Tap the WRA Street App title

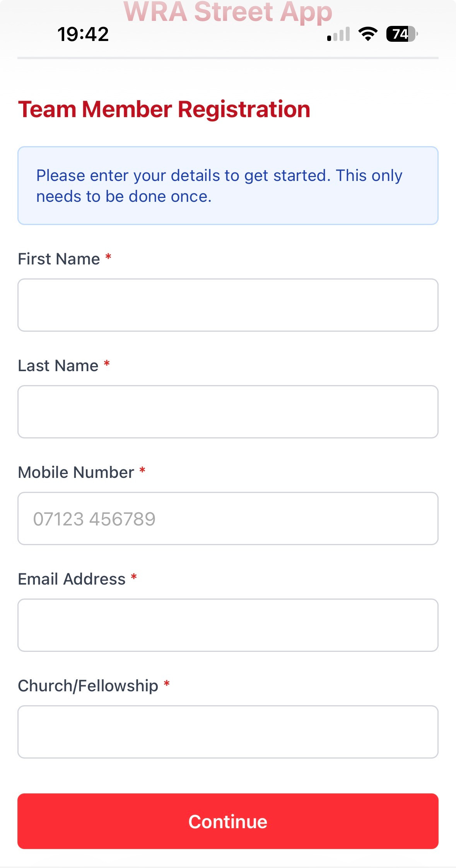[x=228, y=12]
